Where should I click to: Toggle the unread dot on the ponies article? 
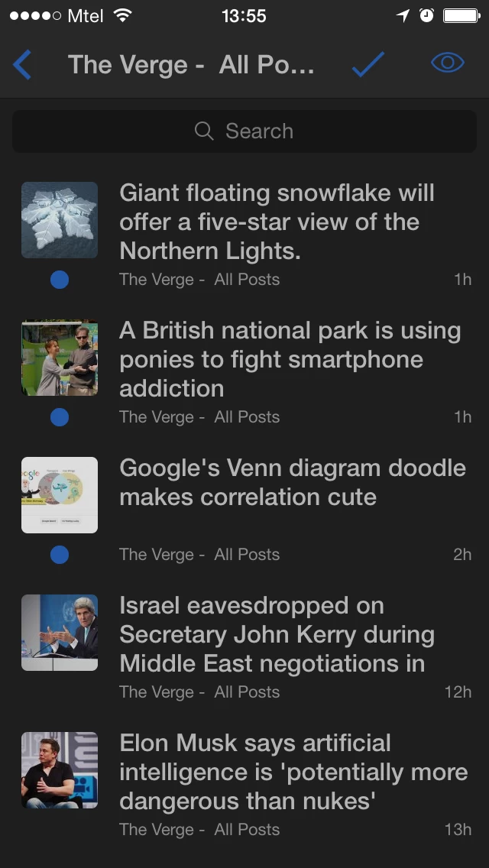click(59, 416)
